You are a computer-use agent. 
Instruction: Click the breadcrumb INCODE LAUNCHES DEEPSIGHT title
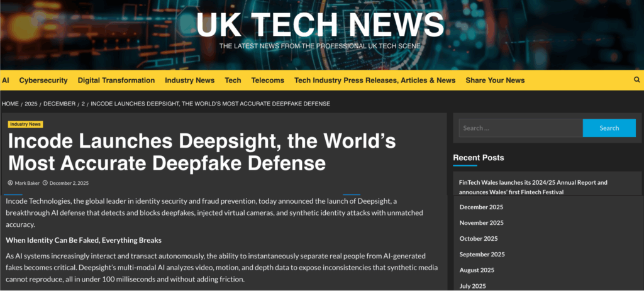pos(210,104)
